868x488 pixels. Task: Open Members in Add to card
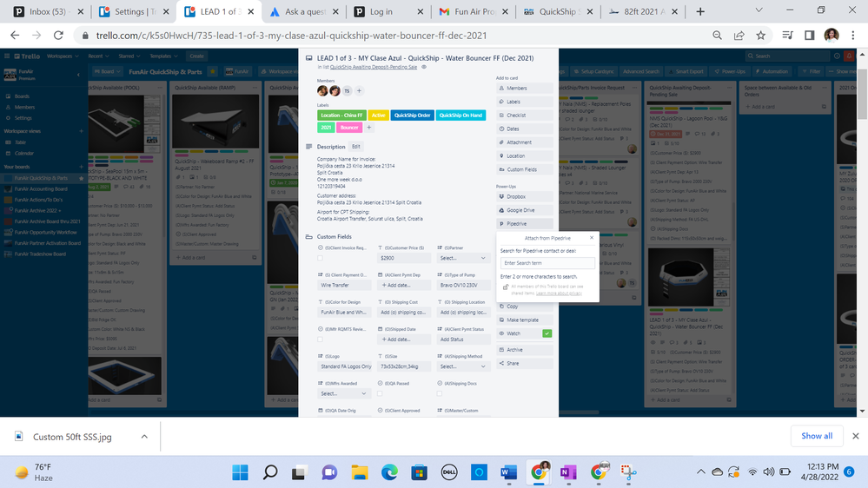524,88
